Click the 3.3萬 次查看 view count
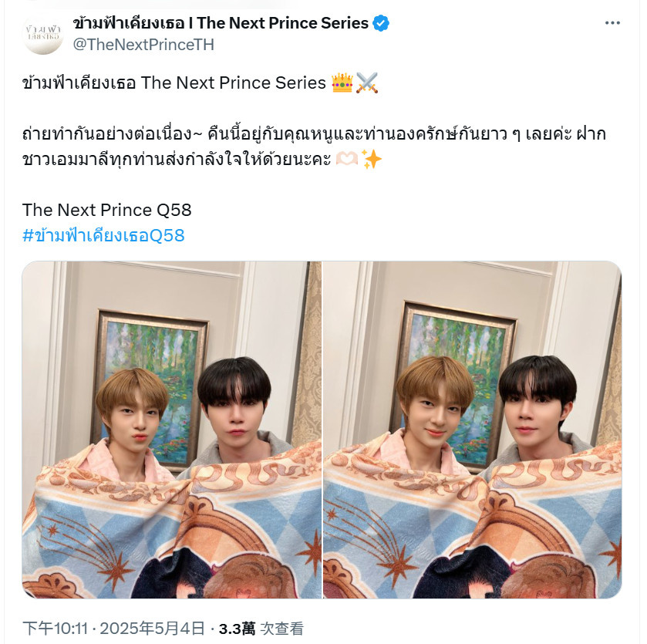The width and height of the screenshot is (647, 644). pyautogui.click(x=261, y=629)
